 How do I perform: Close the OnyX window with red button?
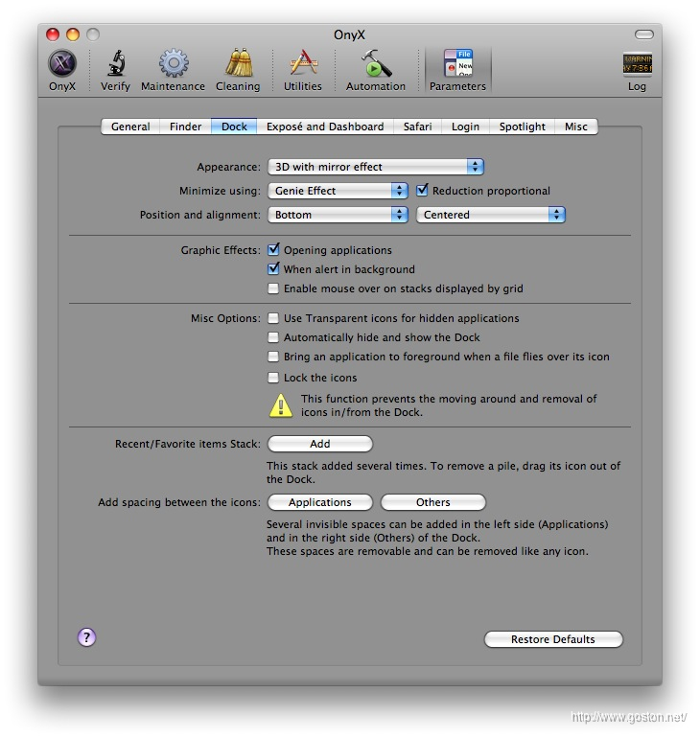53,35
